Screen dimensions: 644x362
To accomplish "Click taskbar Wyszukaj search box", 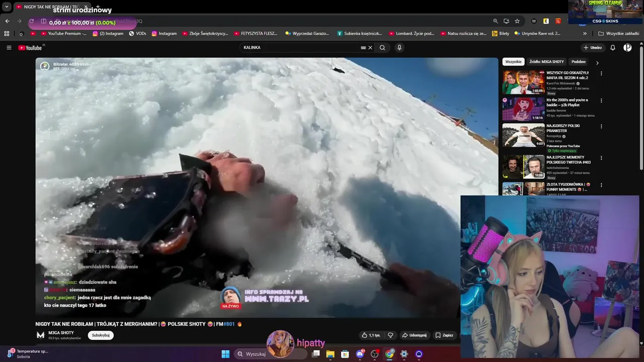I will click(271, 354).
